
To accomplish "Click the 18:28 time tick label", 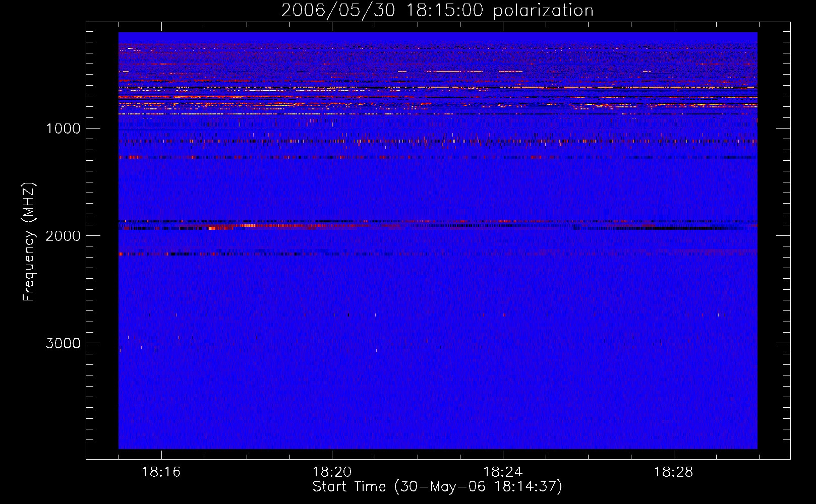I will 674,472.
